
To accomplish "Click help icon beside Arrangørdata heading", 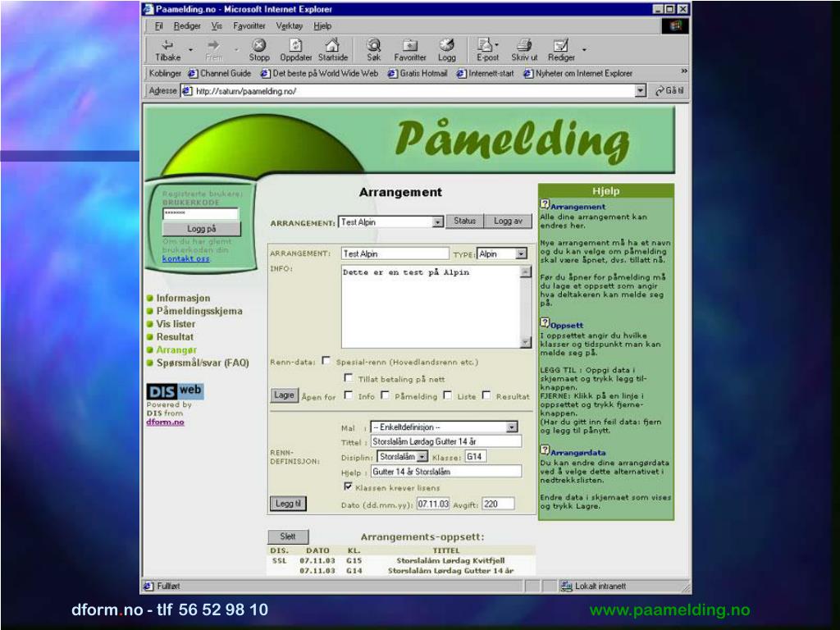I will click(545, 450).
